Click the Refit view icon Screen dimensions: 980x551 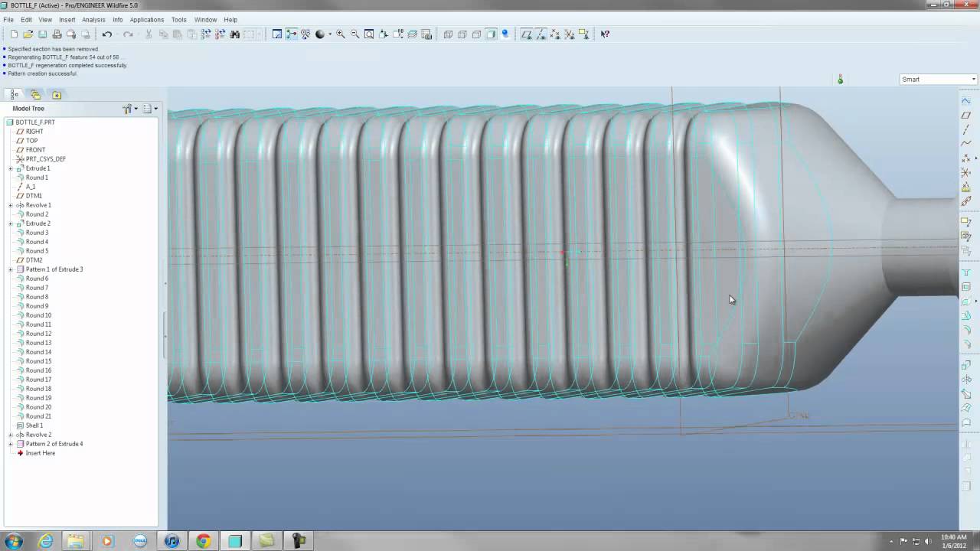(369, 34)
